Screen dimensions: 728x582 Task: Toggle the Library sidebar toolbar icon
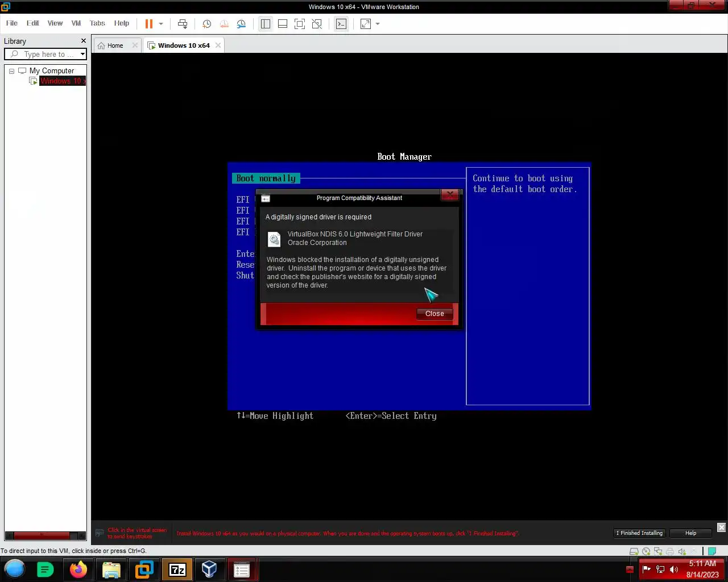pyautogui.click(x=266, y=24)
